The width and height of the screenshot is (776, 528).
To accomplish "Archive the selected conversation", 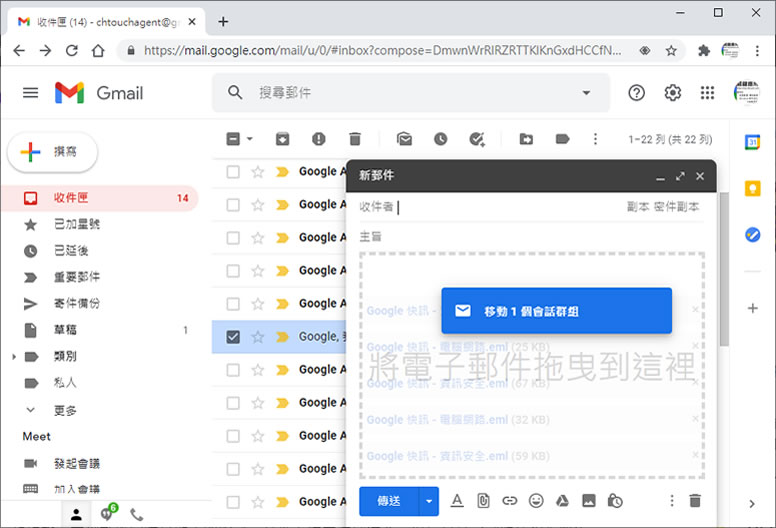I will click(x=283, y=139).
